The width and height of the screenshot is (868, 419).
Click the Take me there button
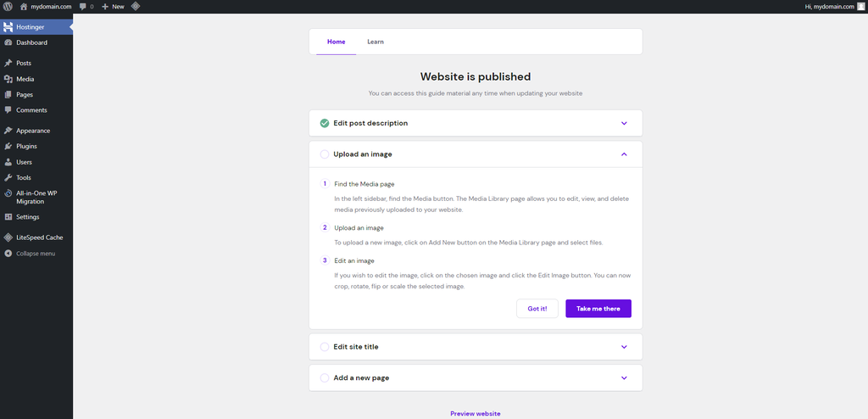[x=598, y=309]
